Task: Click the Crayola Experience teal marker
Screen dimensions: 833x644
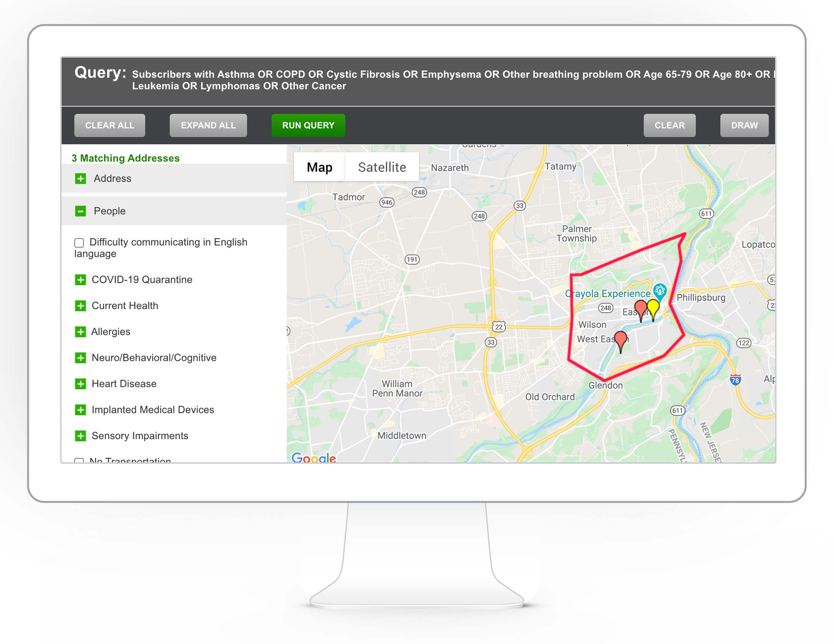Action: (660, 291)
